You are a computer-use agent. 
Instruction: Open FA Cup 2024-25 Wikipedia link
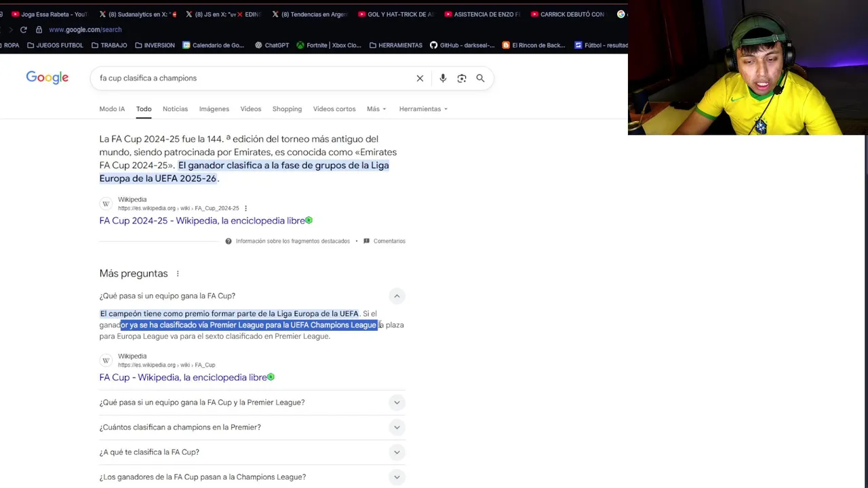tap(202, 220)
